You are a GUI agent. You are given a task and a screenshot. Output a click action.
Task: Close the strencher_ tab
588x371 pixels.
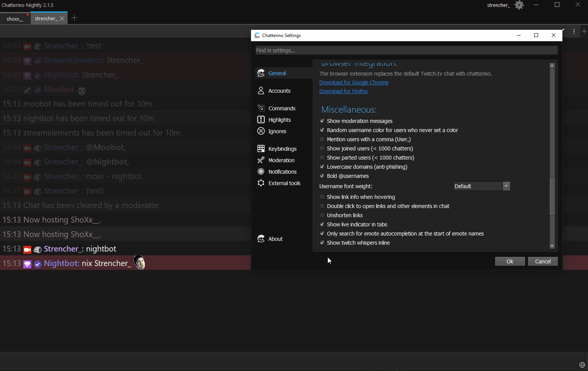coord(62,18)
